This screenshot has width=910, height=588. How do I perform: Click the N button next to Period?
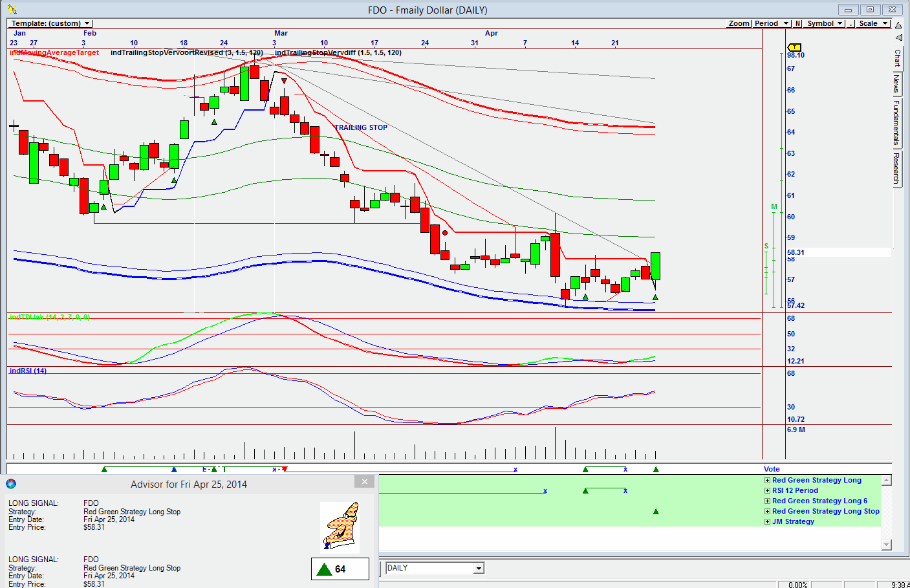coord(797,23)
